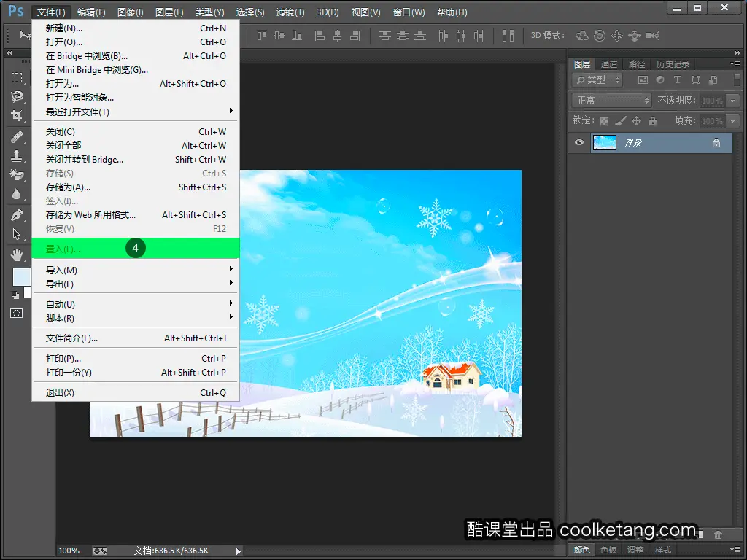The width and height of the screenshot is (747, 560).
Task: Toggle pixel layer filter icon
Action: [x=643, y=80]
